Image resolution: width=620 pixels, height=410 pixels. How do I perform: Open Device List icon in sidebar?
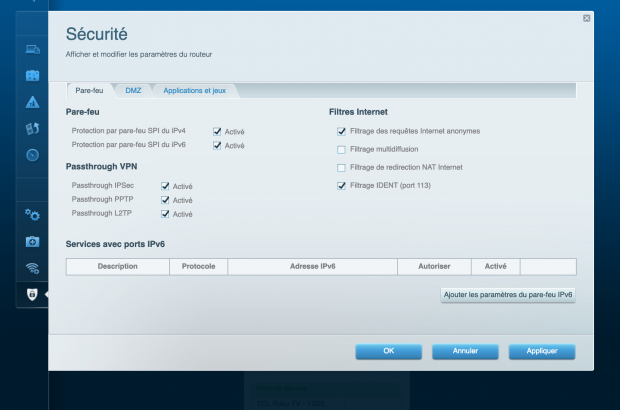pos(32,48)
